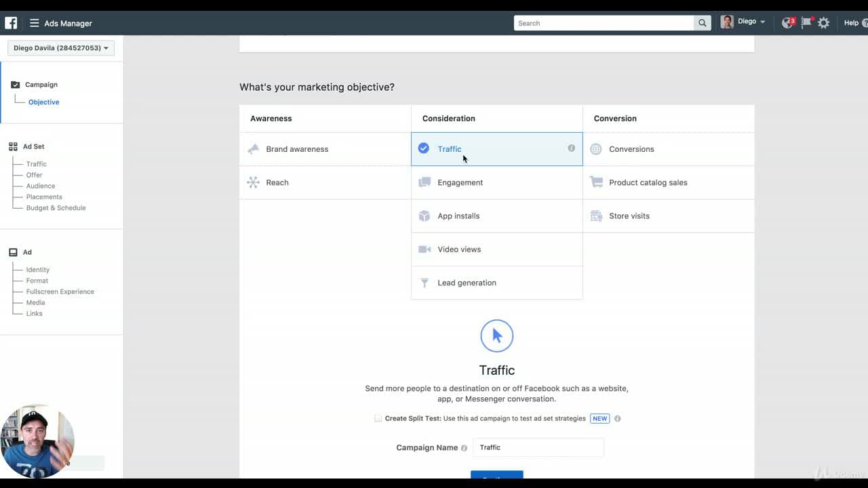
Task: Click the Video views camera icon
Action: 425,249
